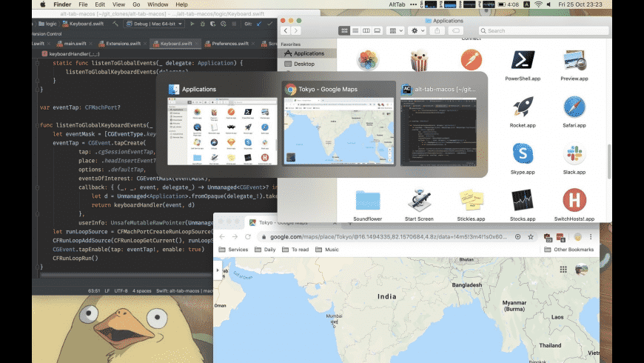Open the Go menu in menu bar
This screenshot has width=644, height=363.
tap(136, 4)
